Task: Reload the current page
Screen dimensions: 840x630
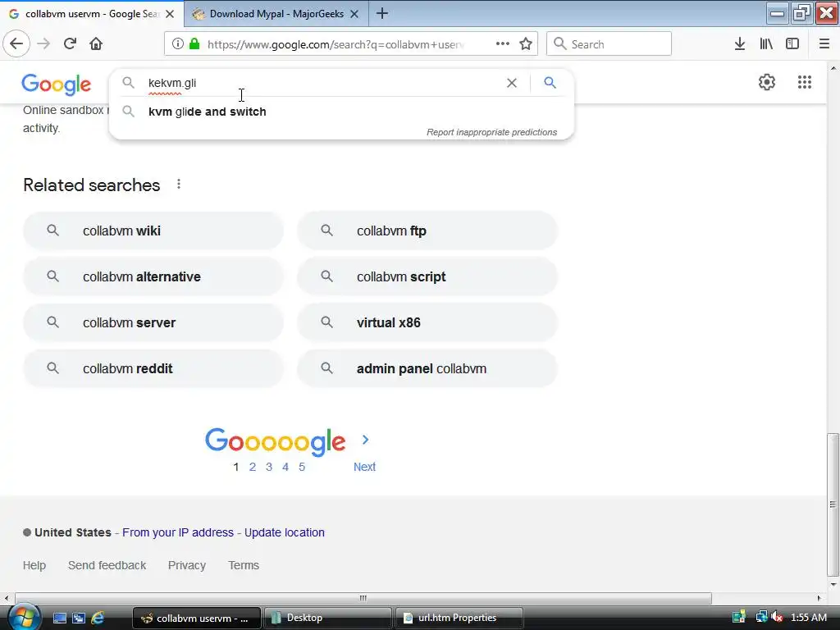Action: (x=70, y=44)
